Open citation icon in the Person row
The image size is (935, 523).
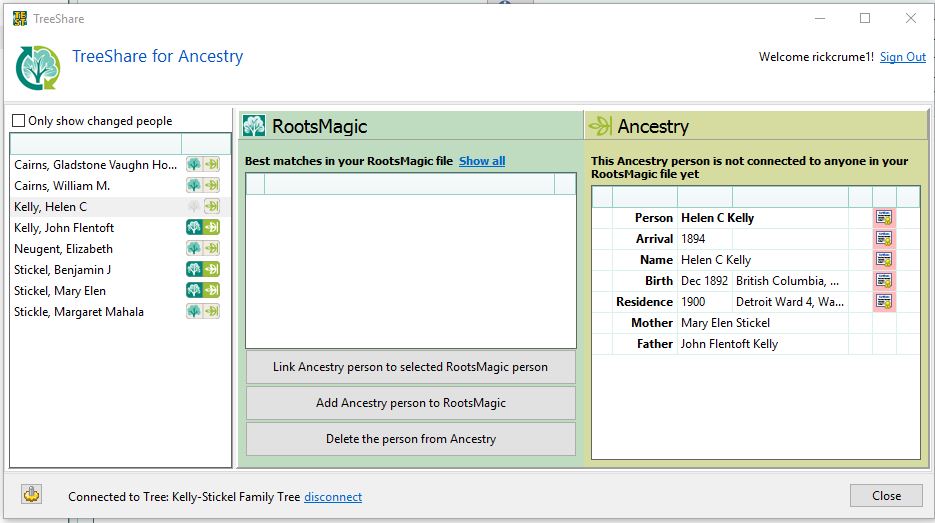pos(884,218)
